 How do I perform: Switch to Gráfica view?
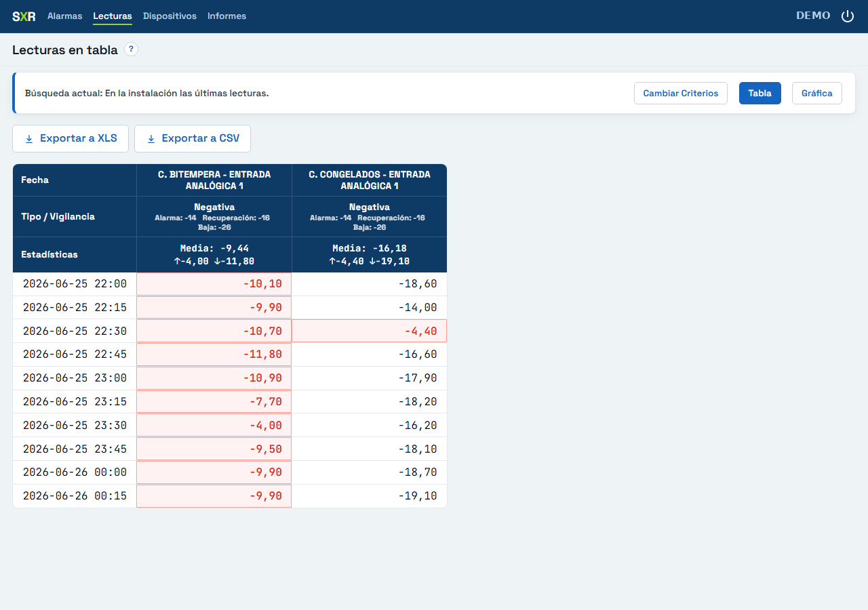coord(817,94)
